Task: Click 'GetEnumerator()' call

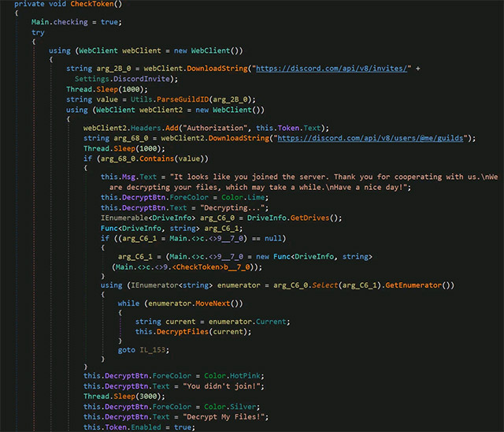Action: click(417, 285)
